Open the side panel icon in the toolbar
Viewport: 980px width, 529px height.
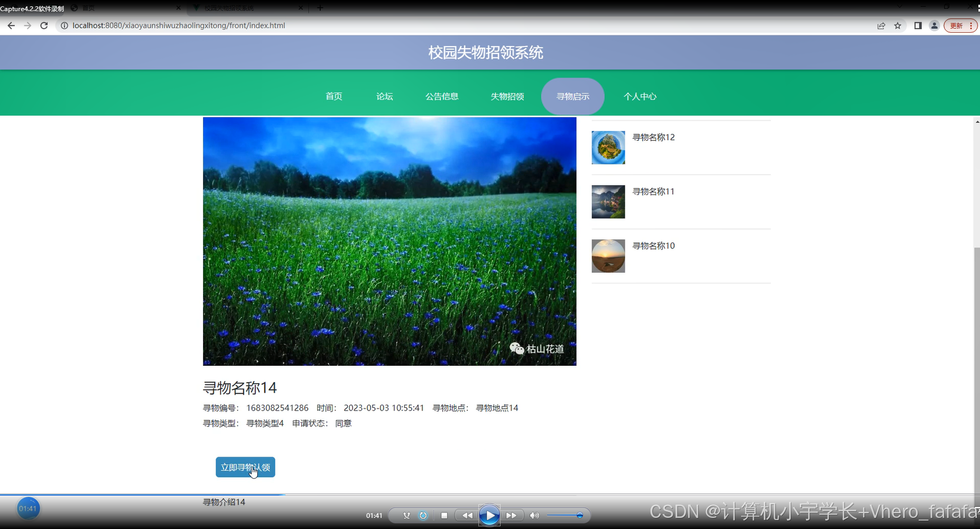click(918, 25)
